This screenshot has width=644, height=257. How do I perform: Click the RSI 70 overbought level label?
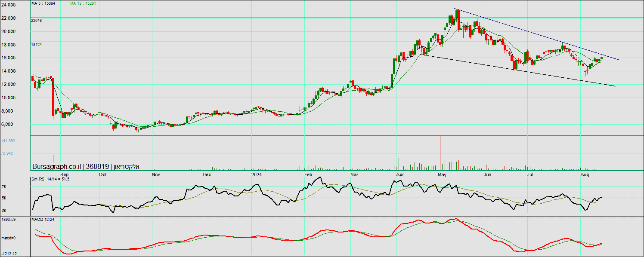(4, 187)
